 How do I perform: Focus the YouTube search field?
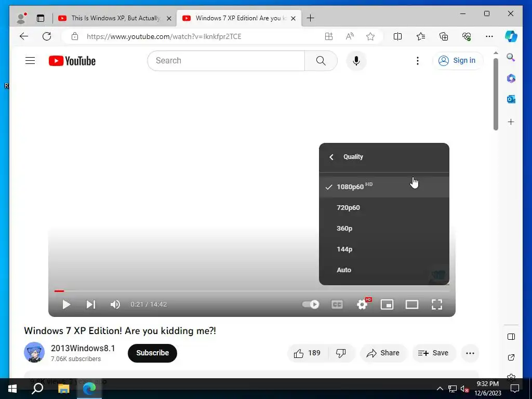[227, 61]
